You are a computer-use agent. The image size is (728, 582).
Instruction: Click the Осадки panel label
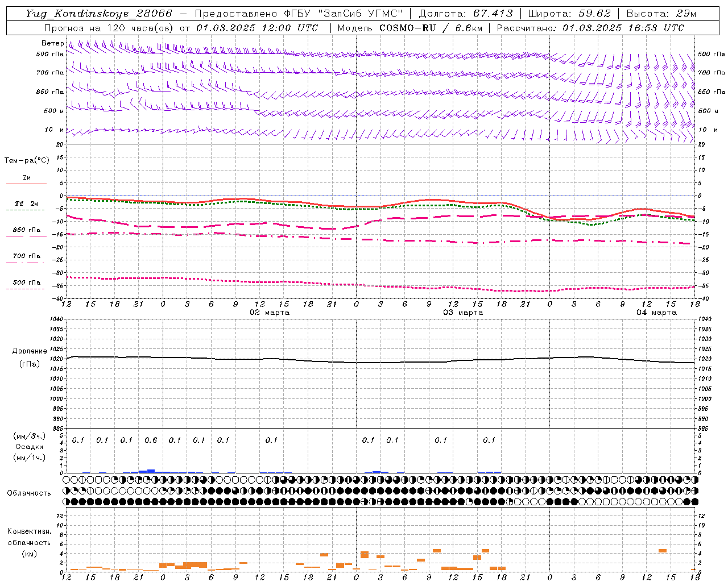pyautogui.click(x=30, y=447)
